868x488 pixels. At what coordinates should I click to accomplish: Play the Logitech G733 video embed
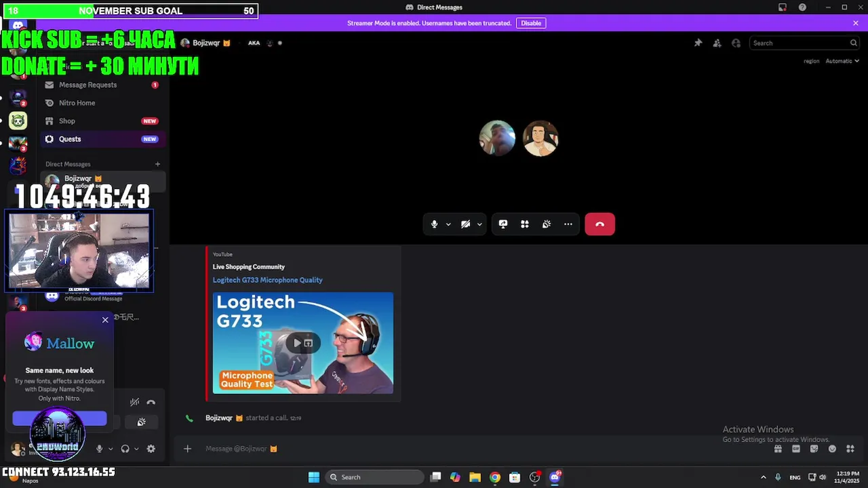[297, 343]
